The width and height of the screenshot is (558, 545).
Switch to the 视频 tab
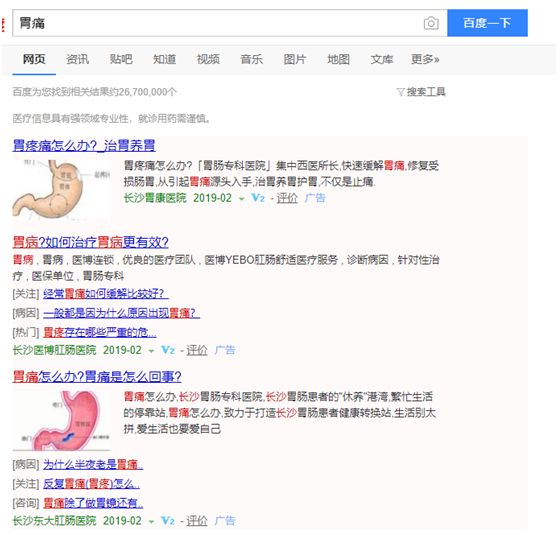tap(208, 59)
